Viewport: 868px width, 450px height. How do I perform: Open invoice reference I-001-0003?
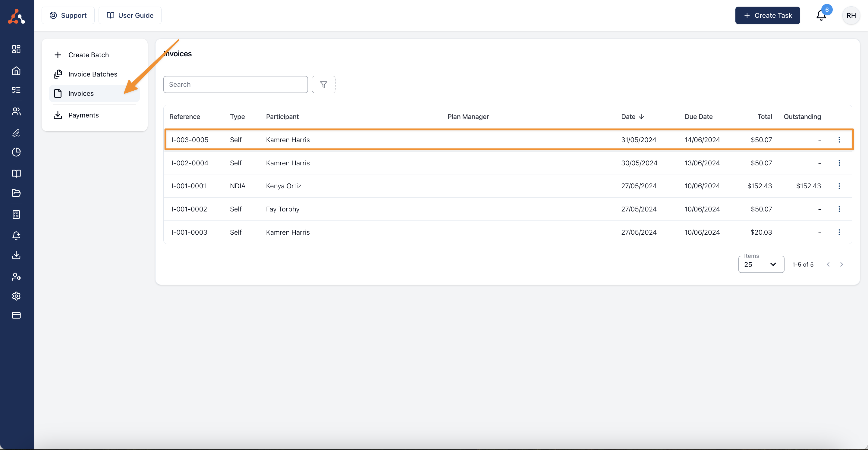click(189, 232)
